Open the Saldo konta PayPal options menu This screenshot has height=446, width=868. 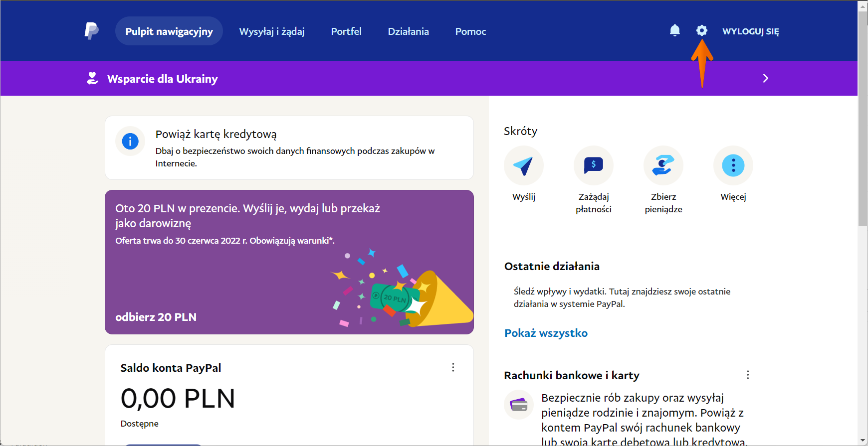(453, 367)
